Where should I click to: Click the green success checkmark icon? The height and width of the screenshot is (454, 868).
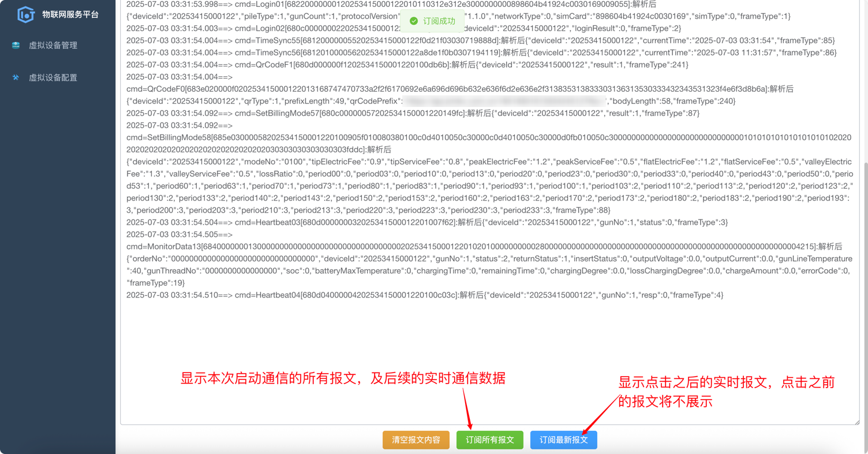click(413, 21)
